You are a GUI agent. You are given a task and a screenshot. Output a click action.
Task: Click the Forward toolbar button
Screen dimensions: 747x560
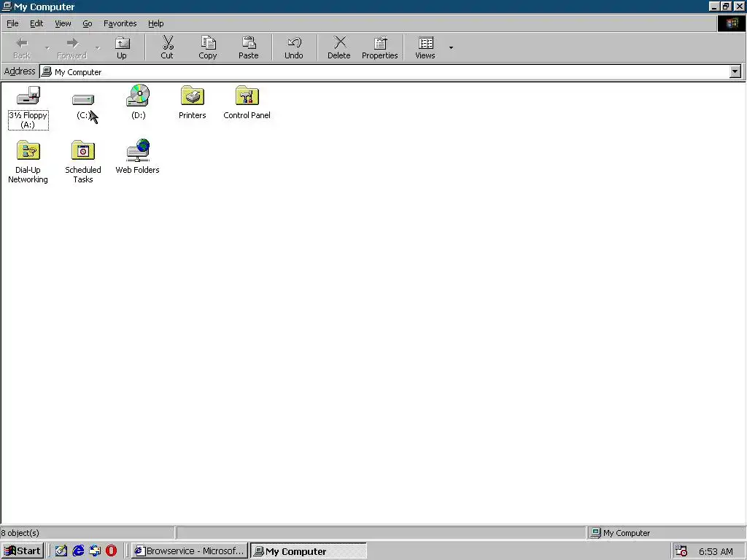[x=72, y=48]
